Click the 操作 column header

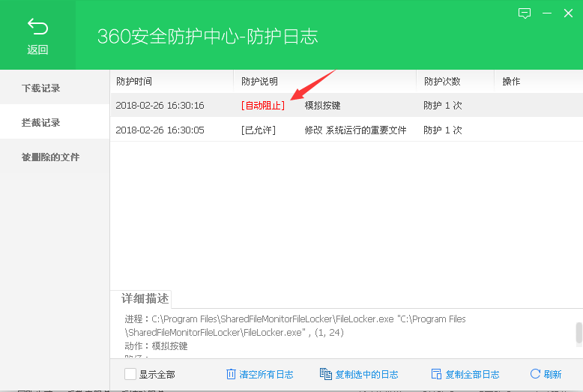tap(538, 82)
